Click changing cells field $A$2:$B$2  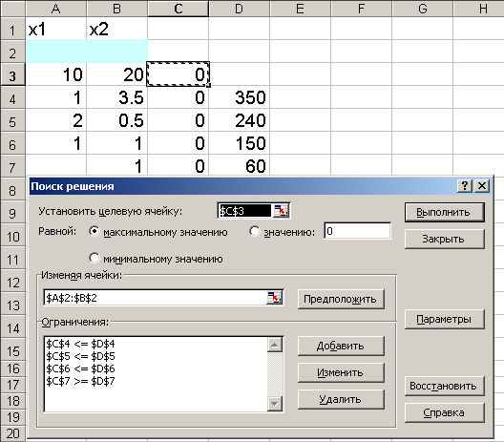[x=156, y=298]
